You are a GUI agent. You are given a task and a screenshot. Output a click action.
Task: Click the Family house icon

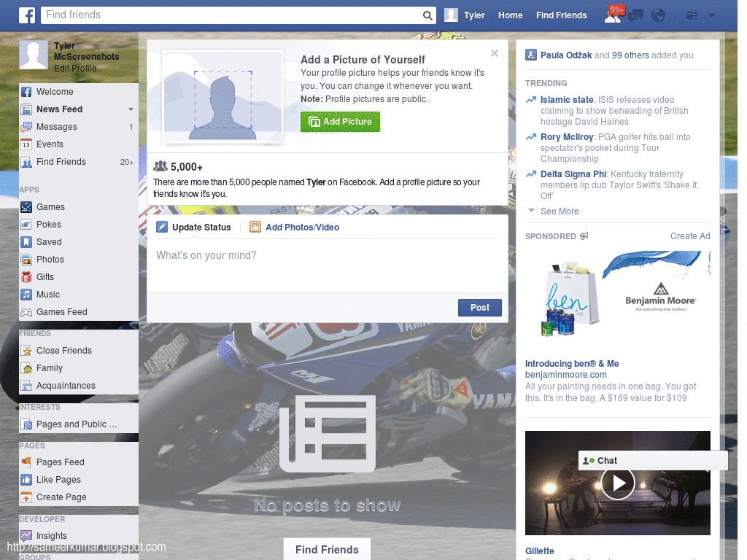26,368
